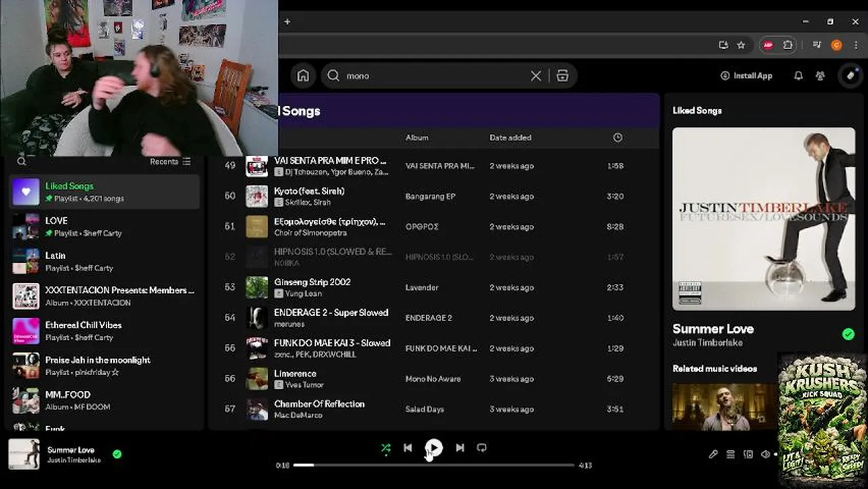Open the Chrome three-dot menu
This screenshot has height=489, width=868.
pos(855,45)
